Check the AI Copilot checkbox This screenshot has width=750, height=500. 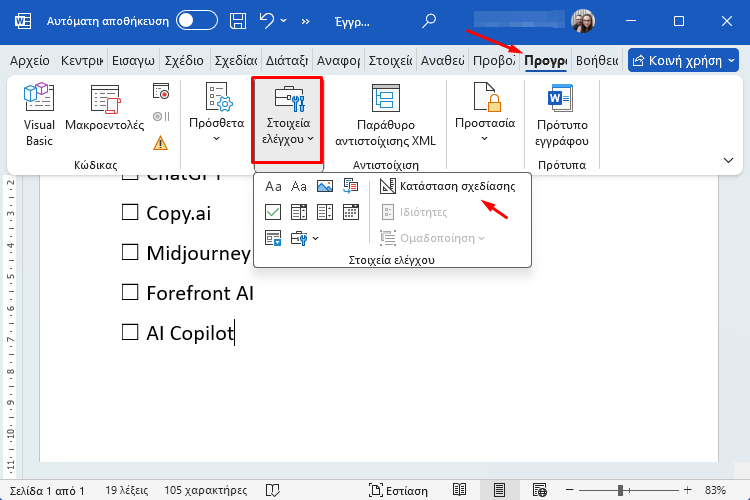tap(130, 332)
